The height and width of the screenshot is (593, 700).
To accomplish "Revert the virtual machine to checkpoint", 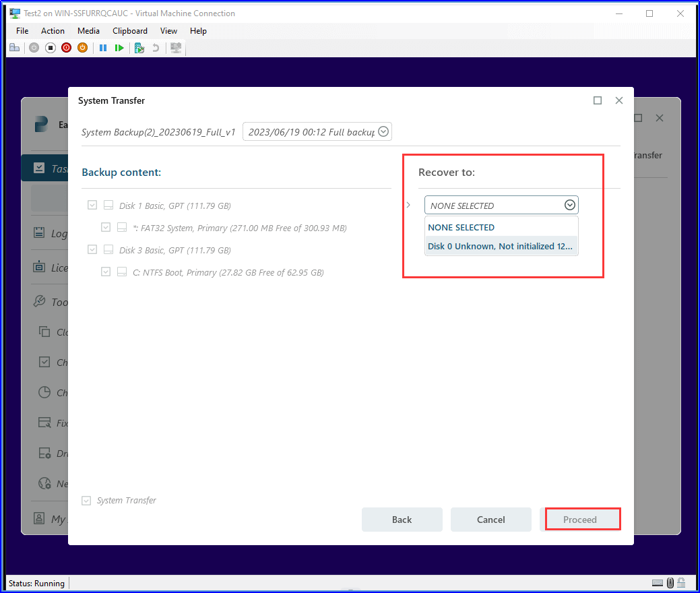I will point(156,47).
